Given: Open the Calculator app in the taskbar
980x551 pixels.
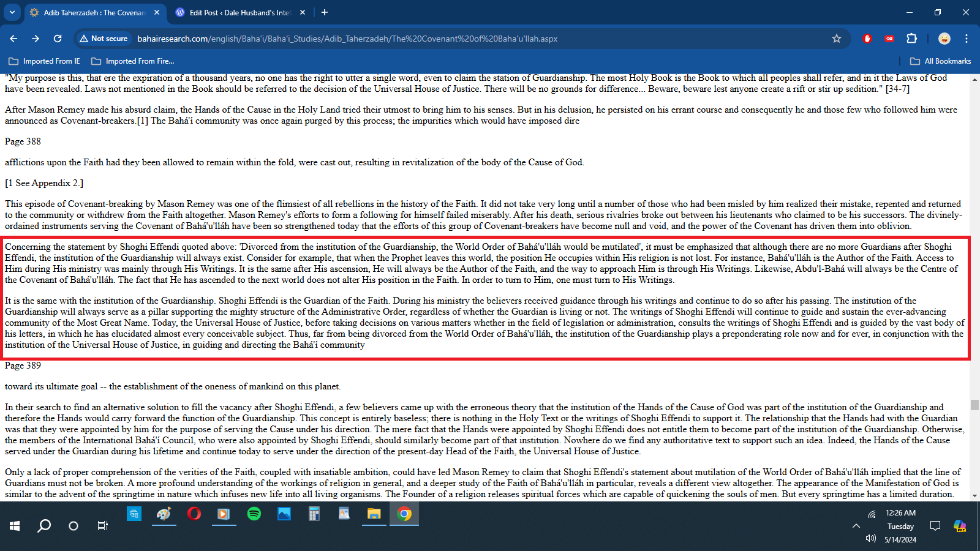Looking at the screenshot, I should pyautogui.click(x=314, y=514).
